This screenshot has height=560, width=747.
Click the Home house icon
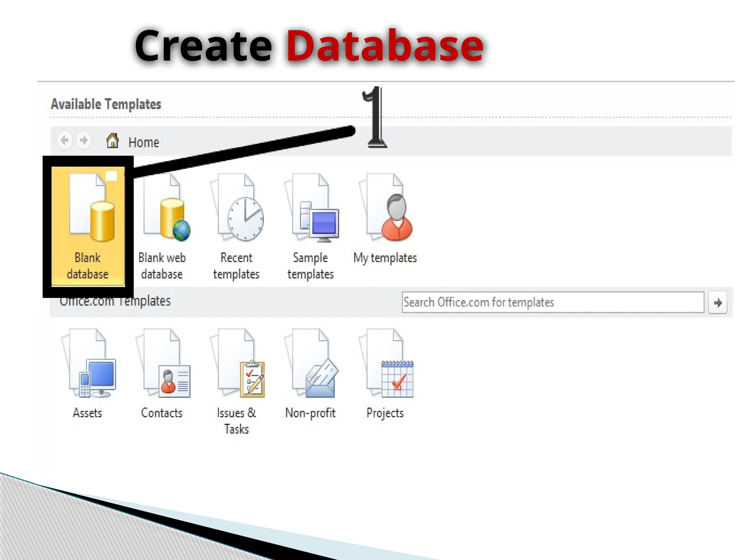112,140
